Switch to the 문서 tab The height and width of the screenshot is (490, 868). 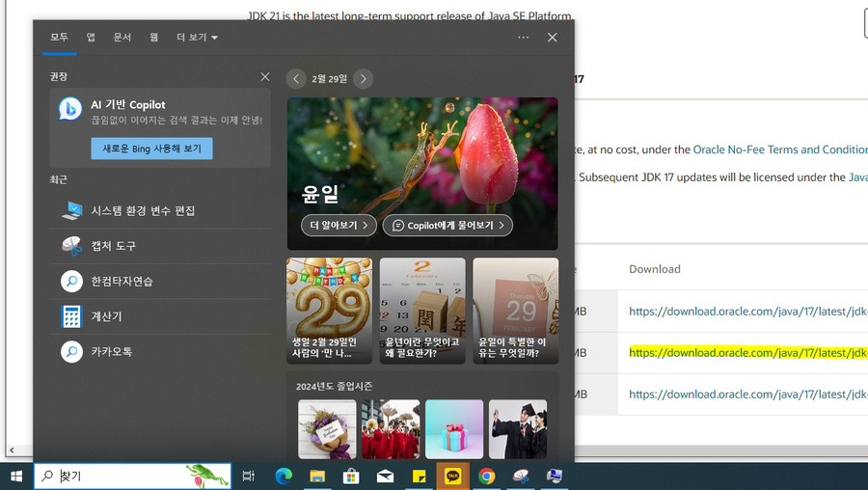click(x=122, y=37)
